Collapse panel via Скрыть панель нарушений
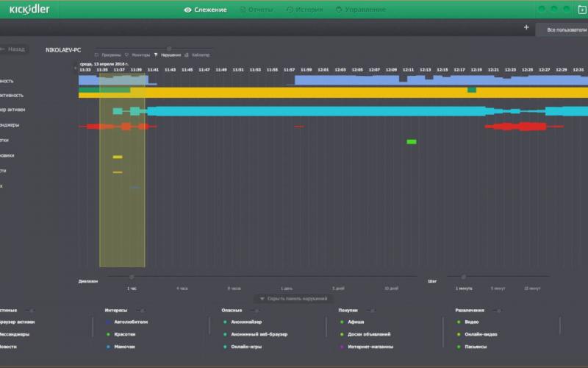Viewport: 588px width, 368px height. [294, 299]
